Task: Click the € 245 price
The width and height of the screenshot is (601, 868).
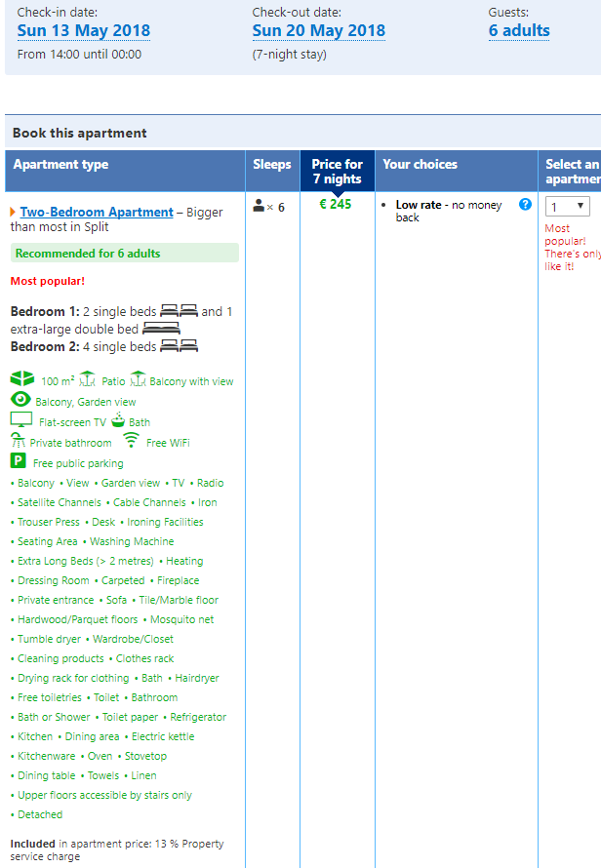Action: tap(336, 205)
